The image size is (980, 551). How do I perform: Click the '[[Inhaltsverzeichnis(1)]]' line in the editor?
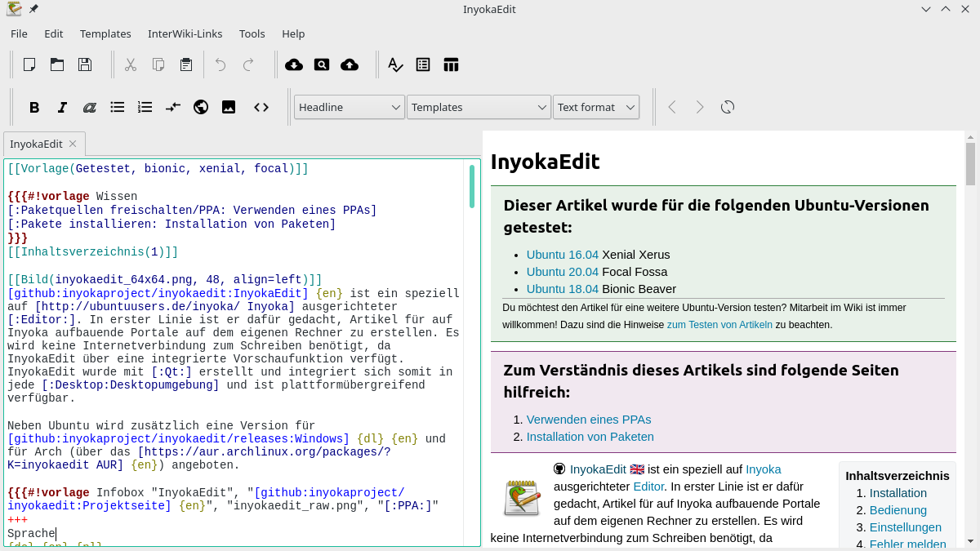(x=92, y=252)
